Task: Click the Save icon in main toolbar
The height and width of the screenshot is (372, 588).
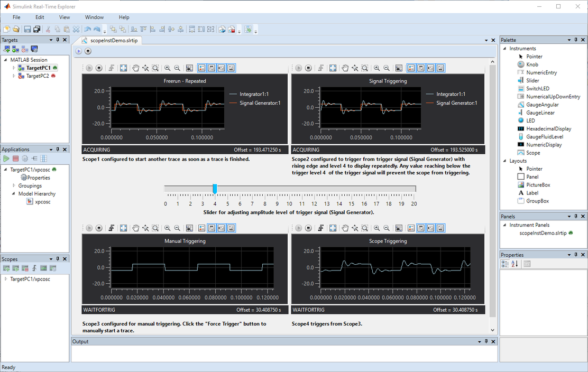Action: pyautogui.click(x=27, y=29)
